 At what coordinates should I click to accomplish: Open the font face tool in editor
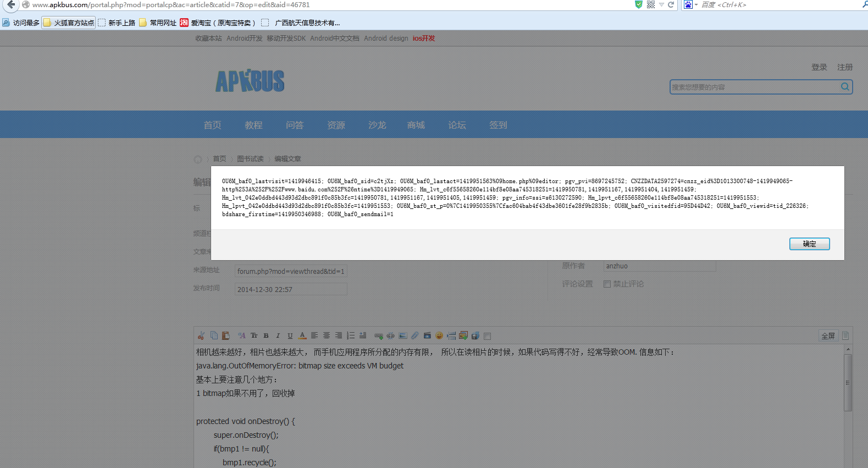pyautogui.click(x=242, y=335)
